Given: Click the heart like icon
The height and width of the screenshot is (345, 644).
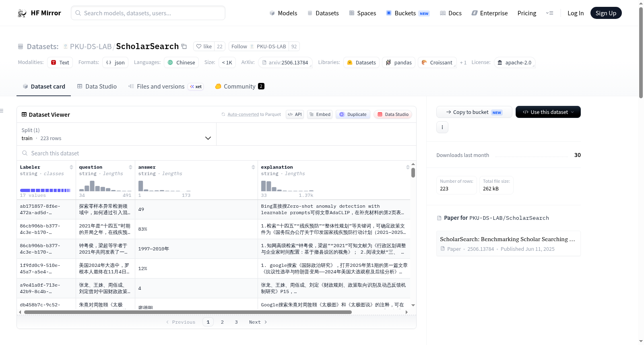Looking at the screenshot, I should click(x=199, y=46).
